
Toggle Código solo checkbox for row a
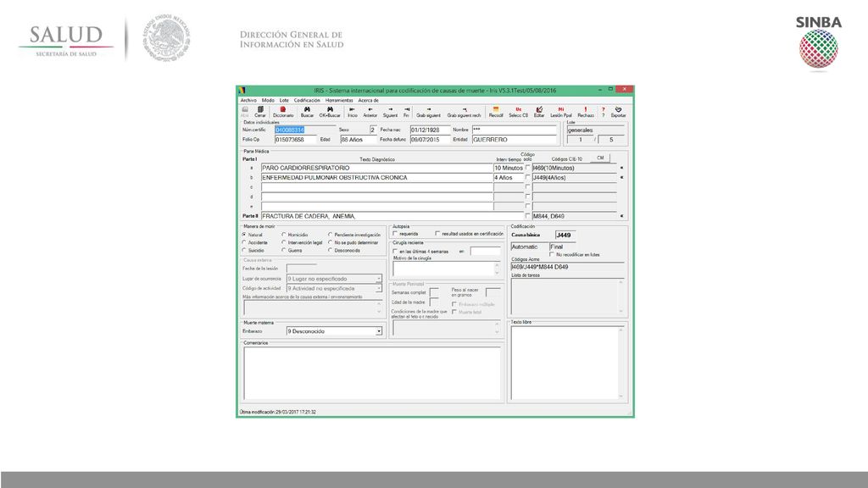(527, 168)
